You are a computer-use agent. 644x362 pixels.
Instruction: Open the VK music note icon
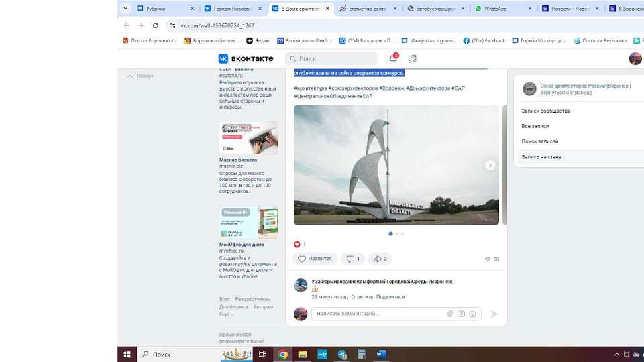click(x=413, y=59)
